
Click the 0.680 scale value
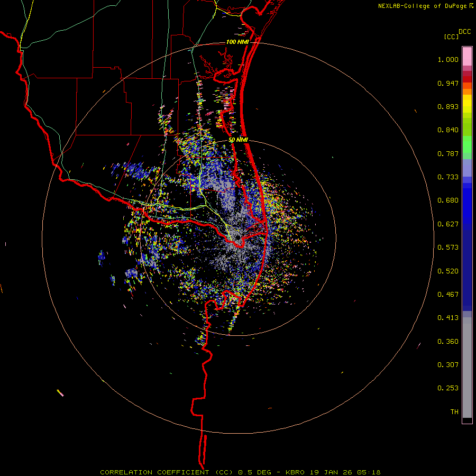[448, 200]
